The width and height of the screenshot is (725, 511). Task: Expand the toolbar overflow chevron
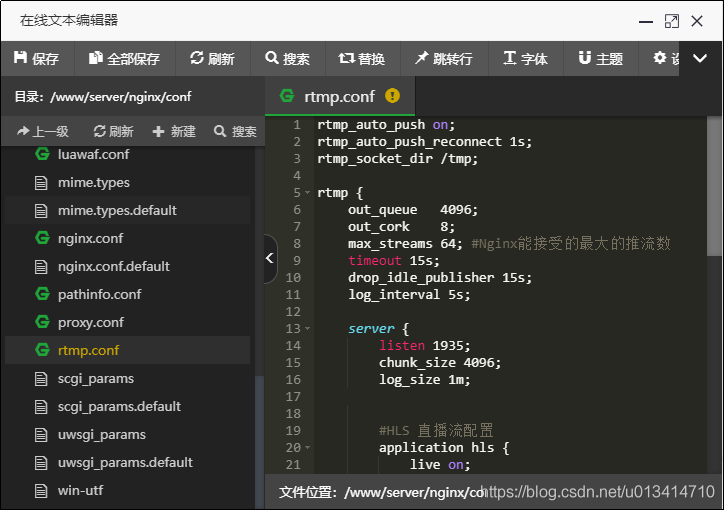click(x=700, y=58)
